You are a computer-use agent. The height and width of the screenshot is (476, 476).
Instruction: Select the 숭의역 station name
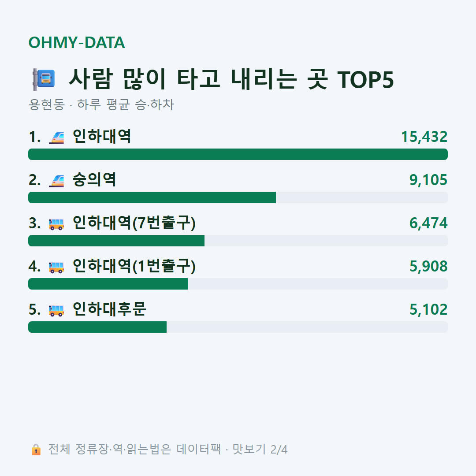tap(94, 180)
